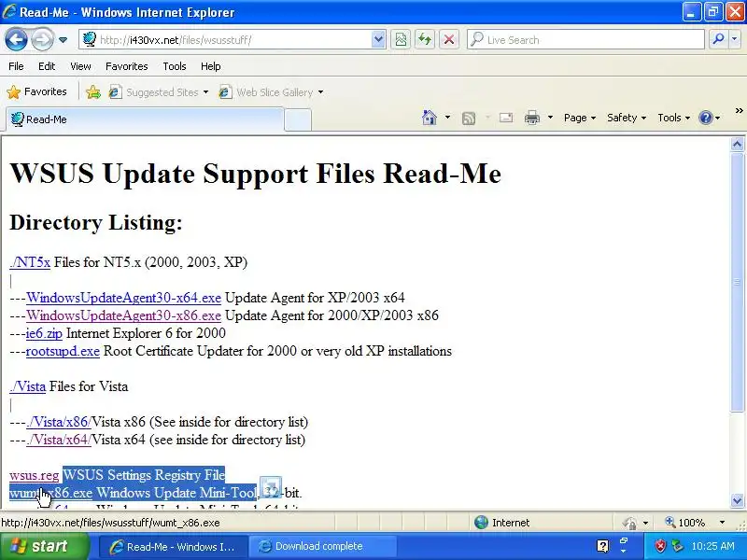
Task: Stop loading with the red X icon
Action: (x=449, y=39)
